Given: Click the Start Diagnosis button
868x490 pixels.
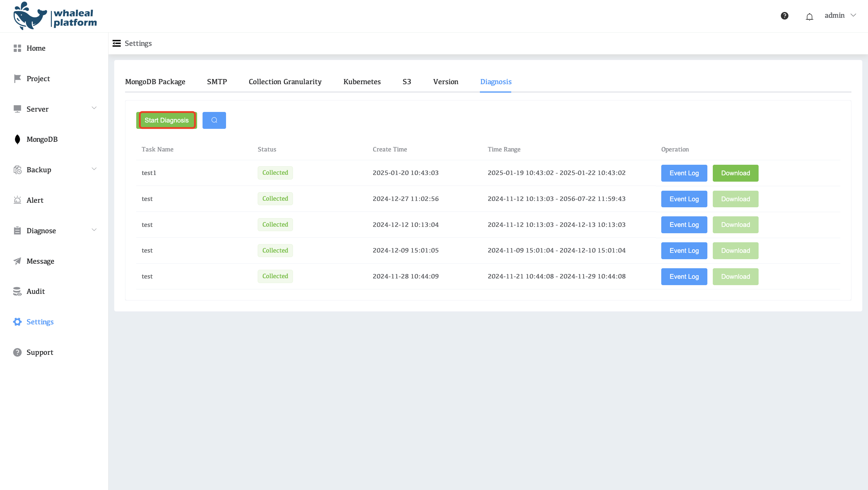Looking at the screenshot, I should point(166,120).
